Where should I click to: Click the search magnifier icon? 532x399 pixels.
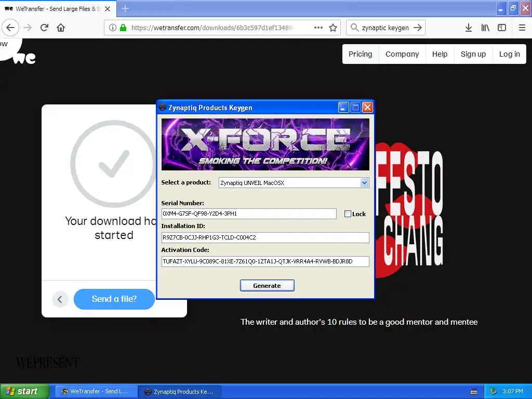point(354,28)
